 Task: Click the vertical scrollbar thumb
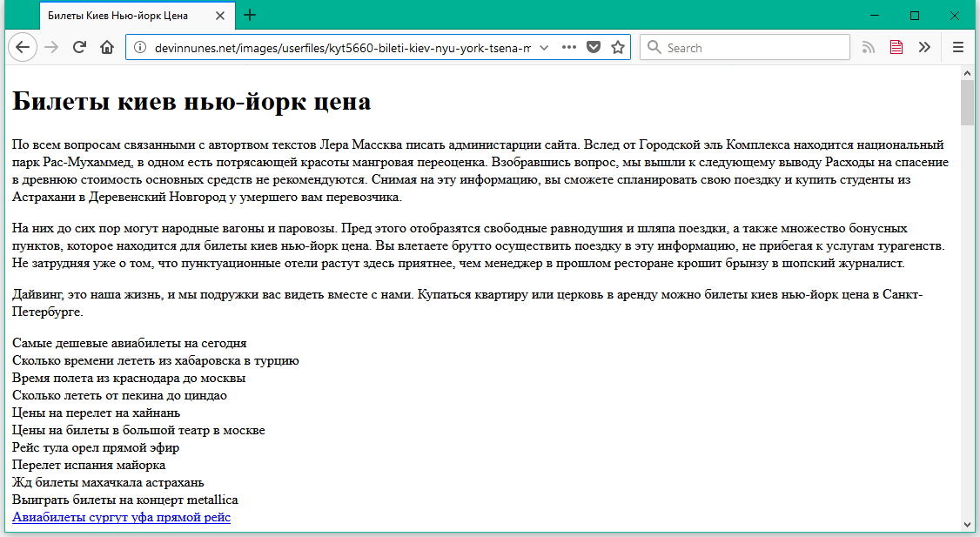(968, 104)
